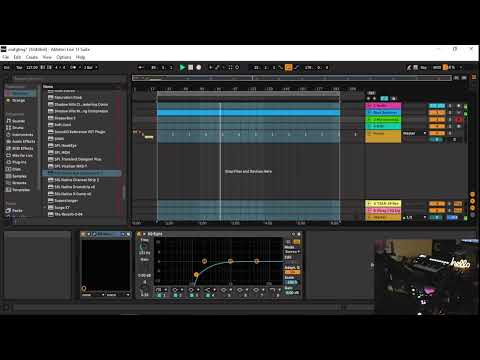Image resolution: width=480 pixels, height=360 pixels.
Task: Click the EQ Eight Freq knob
Action: 144,247
